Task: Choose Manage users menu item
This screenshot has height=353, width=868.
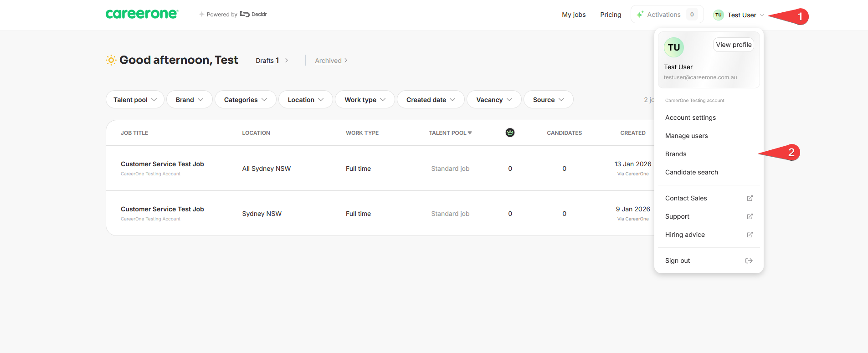Action: pyautogui.click(x=686, y=136)
